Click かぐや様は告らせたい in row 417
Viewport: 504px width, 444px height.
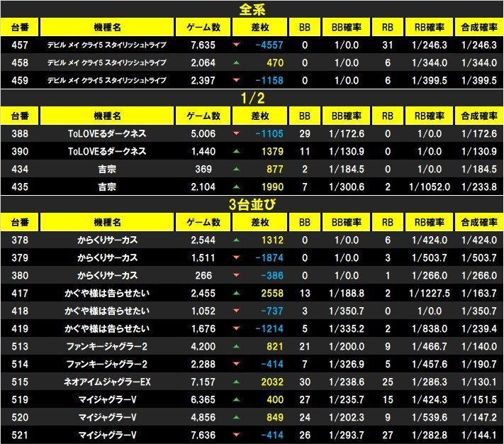click(x=107, y=293)
